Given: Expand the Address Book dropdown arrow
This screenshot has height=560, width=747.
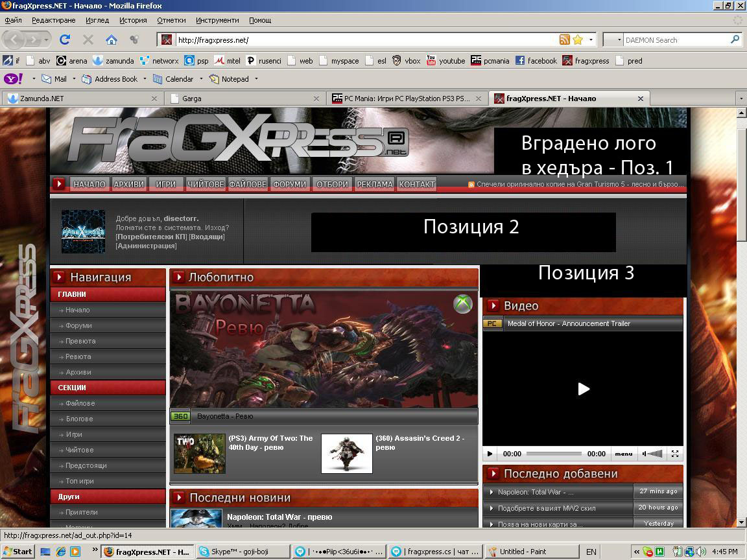Looking at the screenshot, I should click(x=145, y=78).
